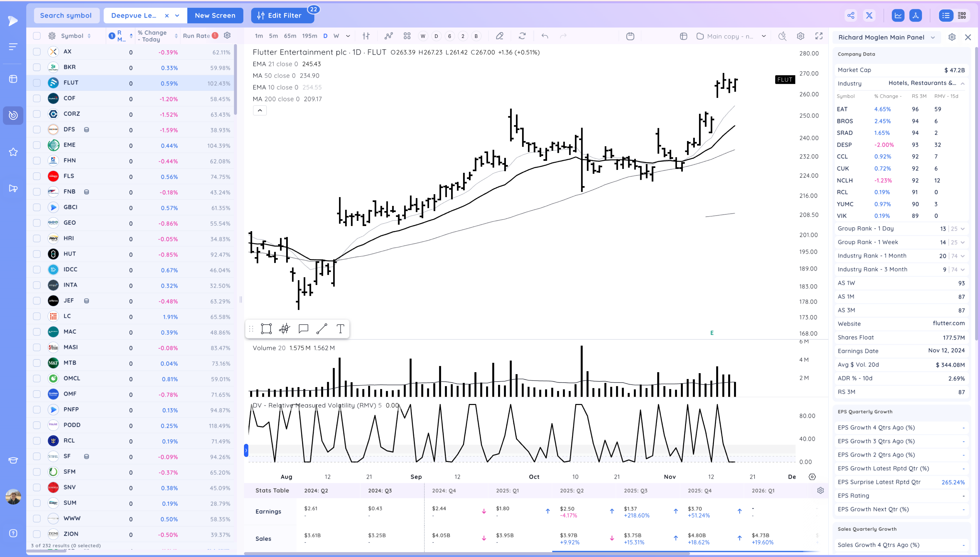Open the screener target icon in sidebar

tap(13, 115)
